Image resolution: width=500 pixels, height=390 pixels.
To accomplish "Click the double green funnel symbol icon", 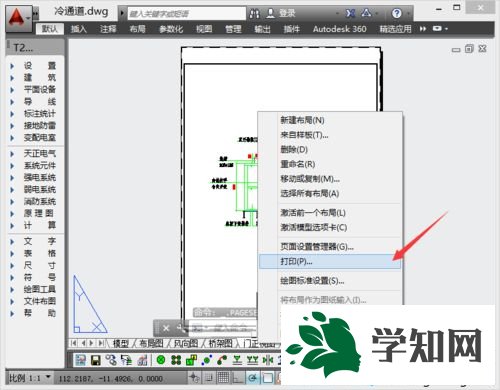I will tap(252, 360).
